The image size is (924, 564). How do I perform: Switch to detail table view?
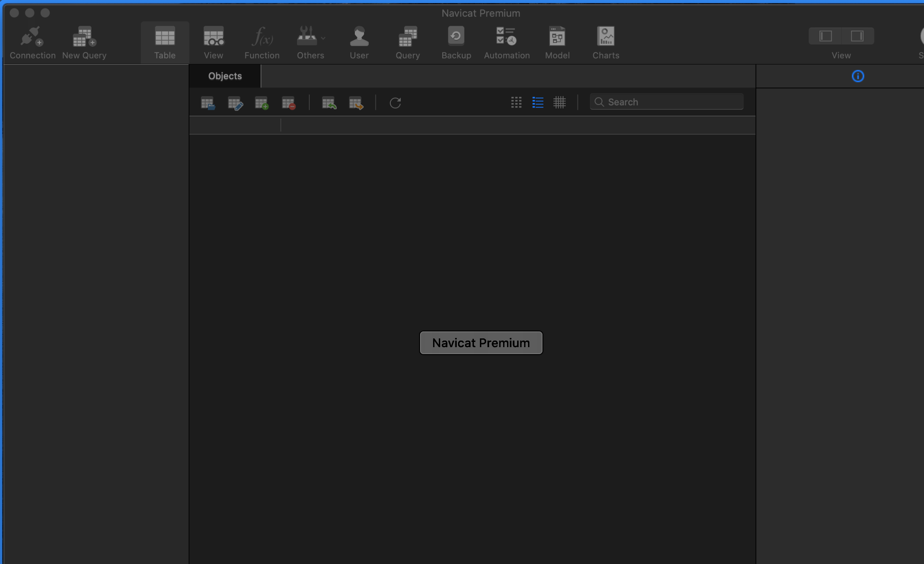tap(560, 102)
